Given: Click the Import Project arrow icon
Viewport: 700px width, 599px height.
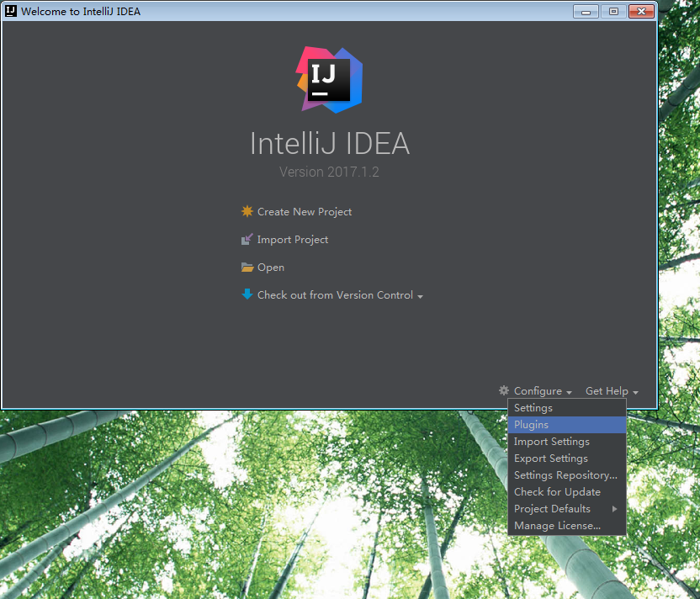Looking at the screenshot, I should click(247, 239).
